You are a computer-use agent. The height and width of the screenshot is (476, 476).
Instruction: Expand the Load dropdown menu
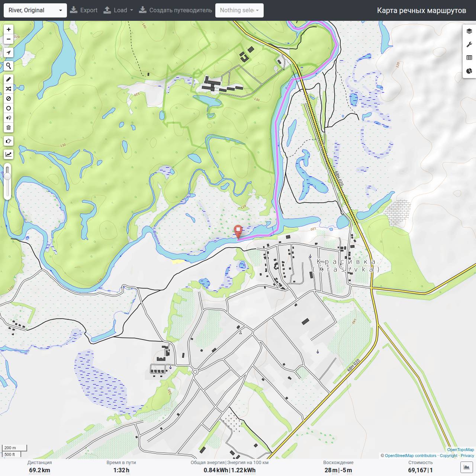pyautogui.click(x=118, y=10)
